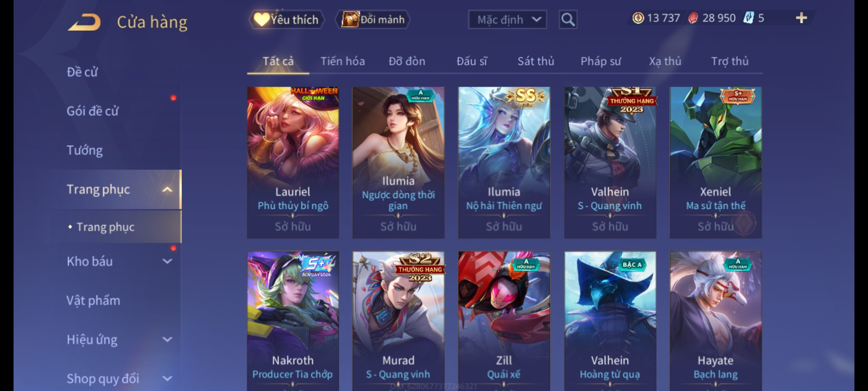This screenshot has width=868, height=391.
Task: Select the Pháp sư tab
Action: 601,61
